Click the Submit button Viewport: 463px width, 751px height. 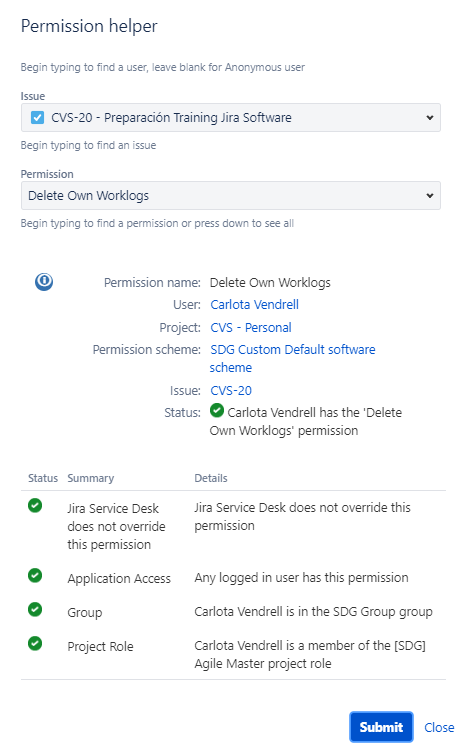click(381, 727)
